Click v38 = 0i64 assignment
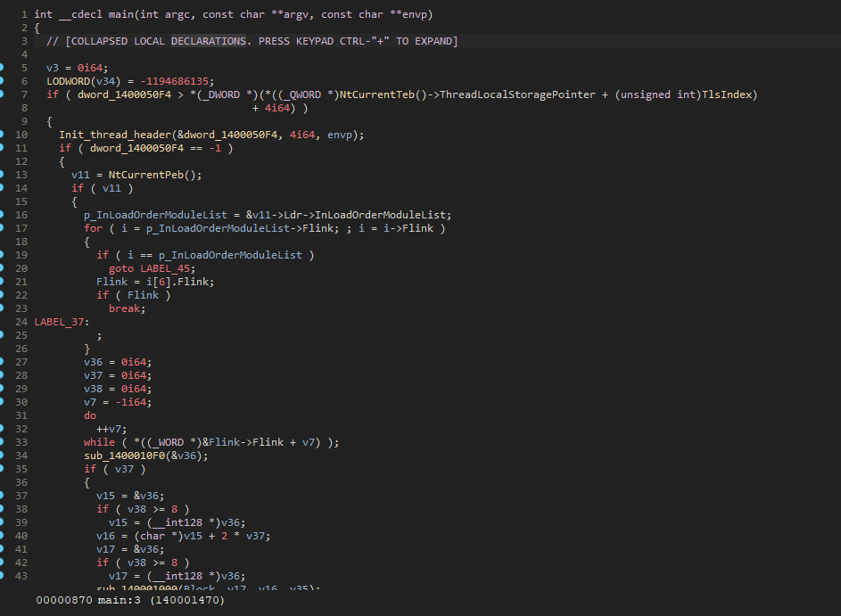Screen dimensions: 841x616 tap(118, 389)
